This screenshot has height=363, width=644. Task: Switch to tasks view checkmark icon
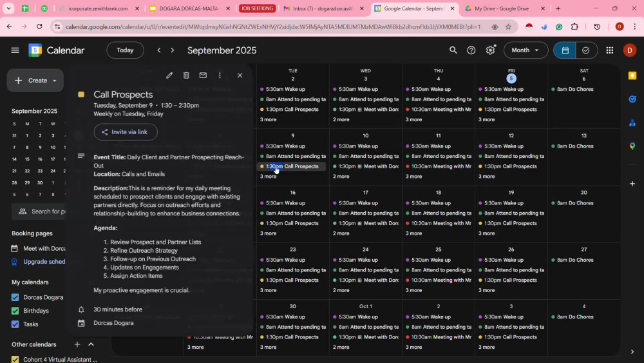[586, 50]
